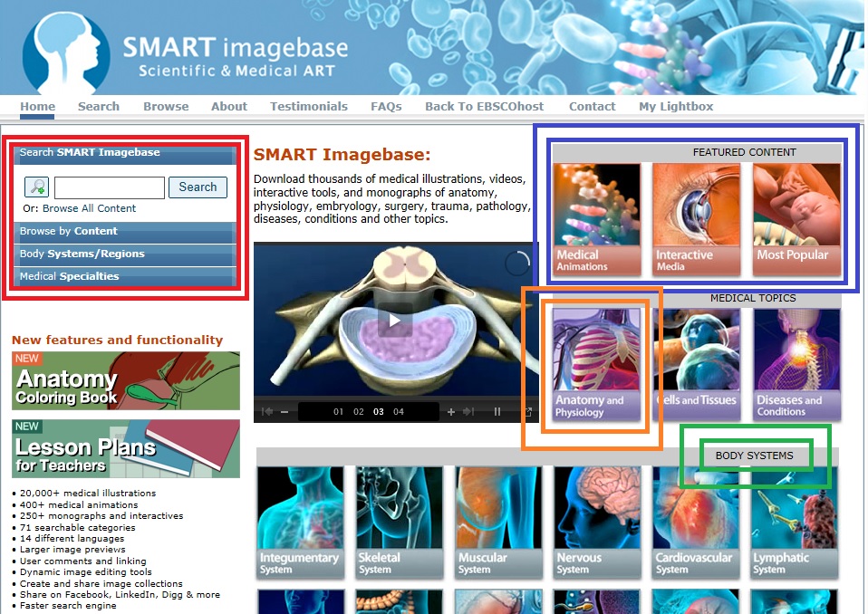Open the Search menu item
The height and width of the screenshot is (614, 868).
(x=99, y=106)
